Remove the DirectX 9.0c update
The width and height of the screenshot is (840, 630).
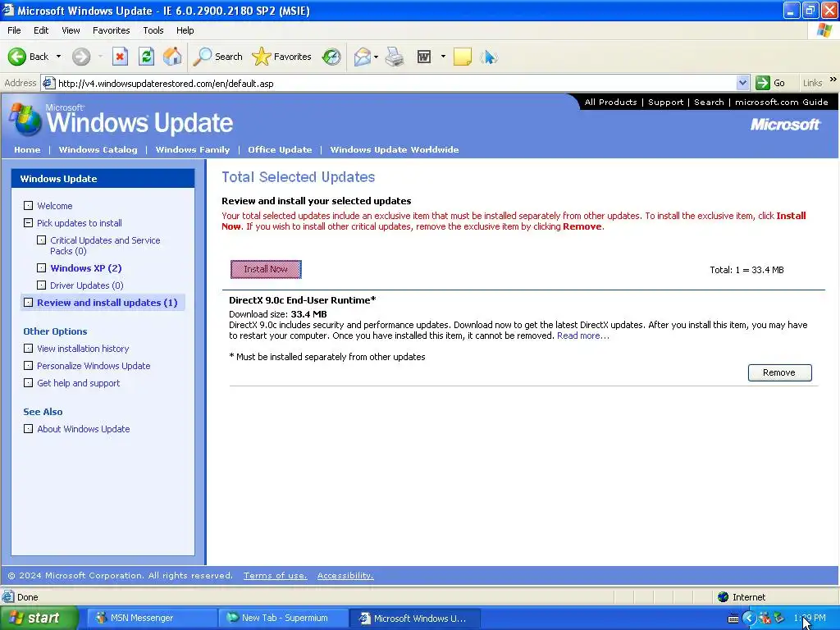click(779, 372)
